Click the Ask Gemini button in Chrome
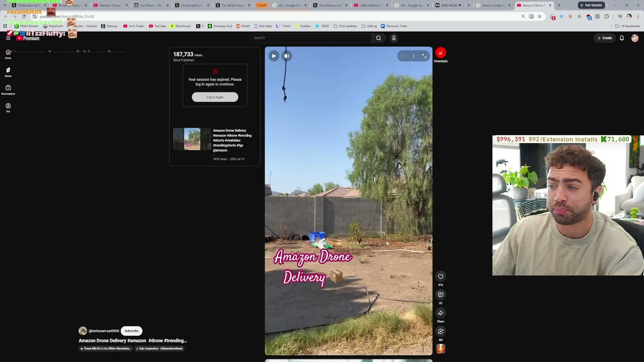Screen dimensions: 644x362 pos(591,5)
